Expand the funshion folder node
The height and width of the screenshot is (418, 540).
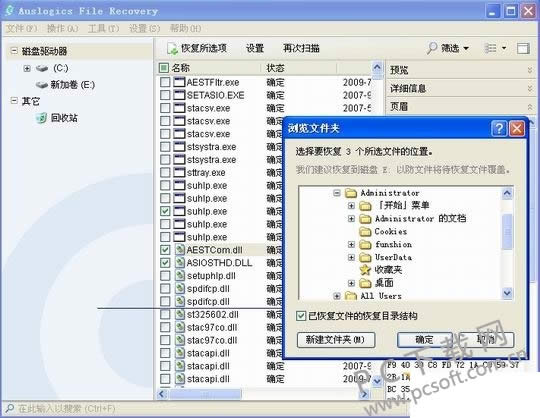coord(351,244)
